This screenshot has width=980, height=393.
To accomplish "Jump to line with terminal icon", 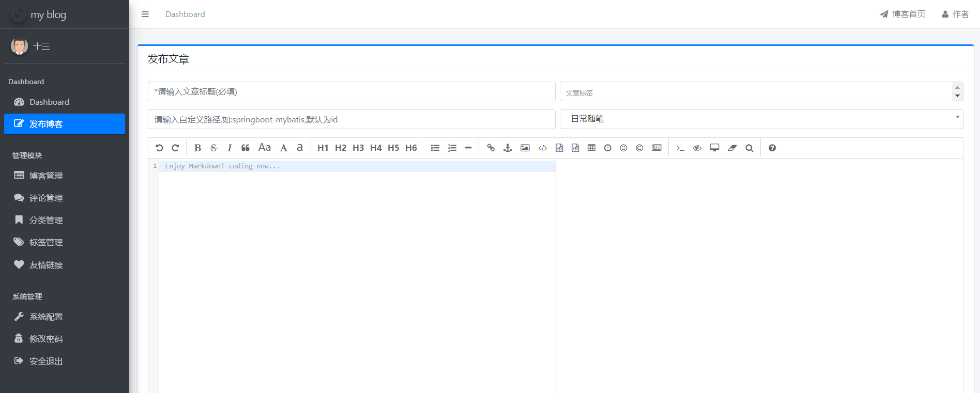I will [680, 148].
